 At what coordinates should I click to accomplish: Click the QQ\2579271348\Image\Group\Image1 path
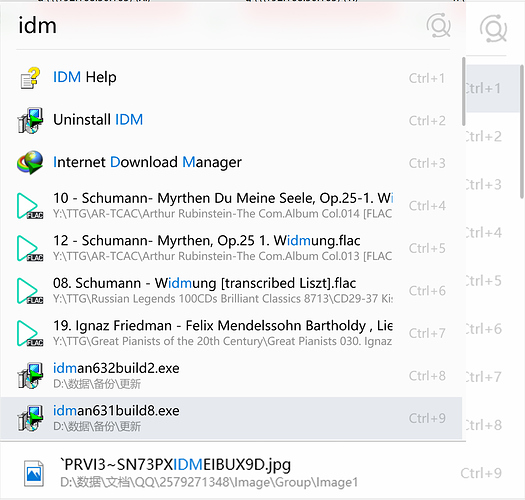click(x=209, y=483)
